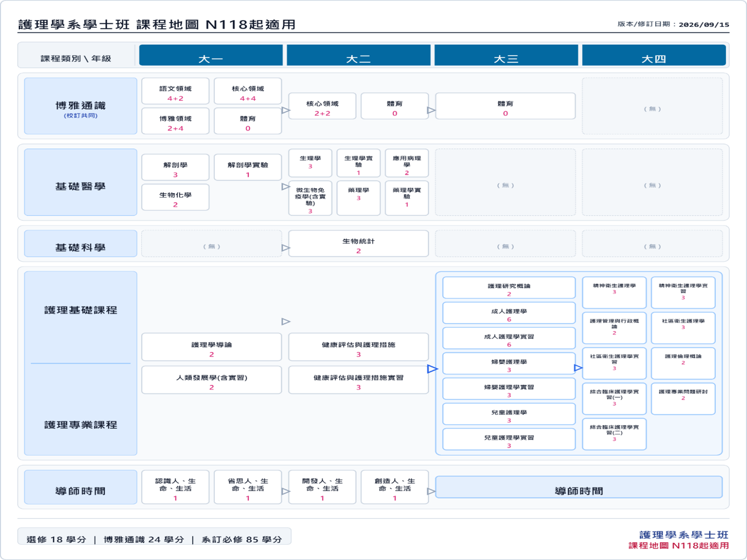Open the 藥理學實驗 course card
This screenshot has width=747, height=560.
[407, 198]
